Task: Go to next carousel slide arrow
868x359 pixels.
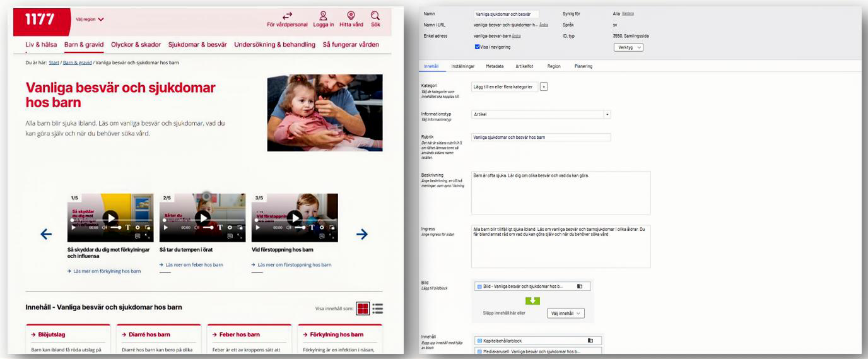Action: click(361, 235)
